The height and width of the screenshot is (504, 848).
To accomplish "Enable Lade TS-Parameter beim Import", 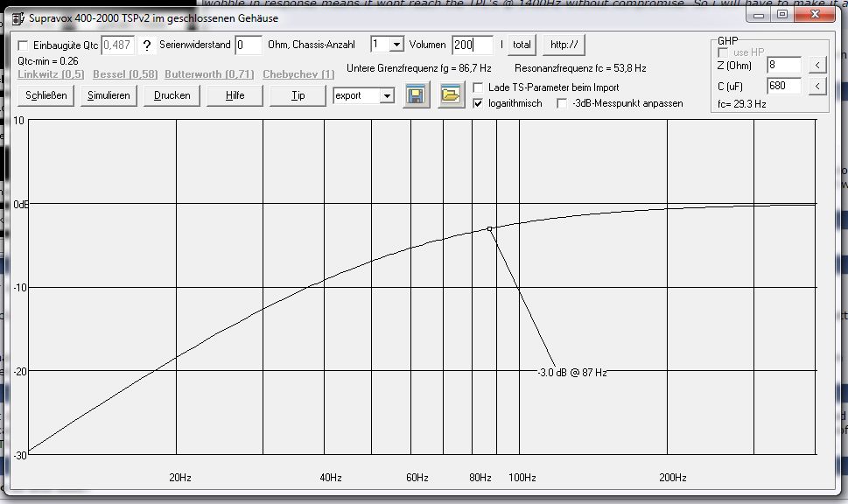I will (x=478, y=87).
